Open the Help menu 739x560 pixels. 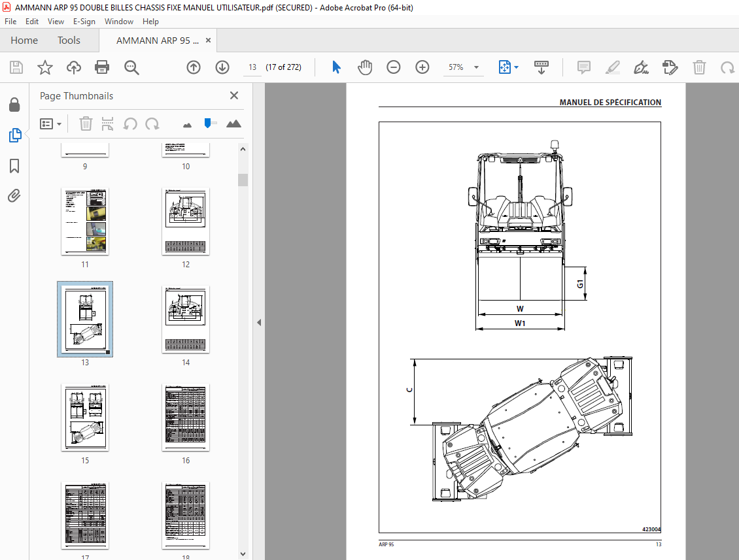click(150, 22)
